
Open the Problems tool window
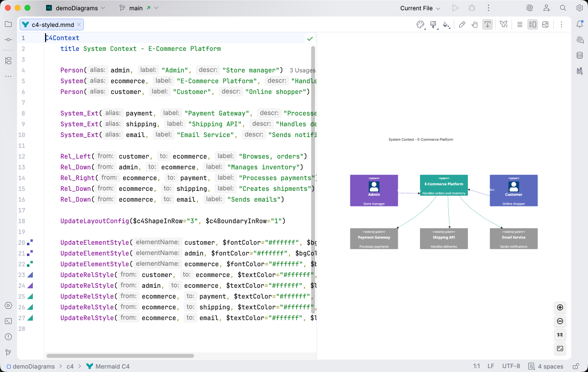tap(8, 337)
